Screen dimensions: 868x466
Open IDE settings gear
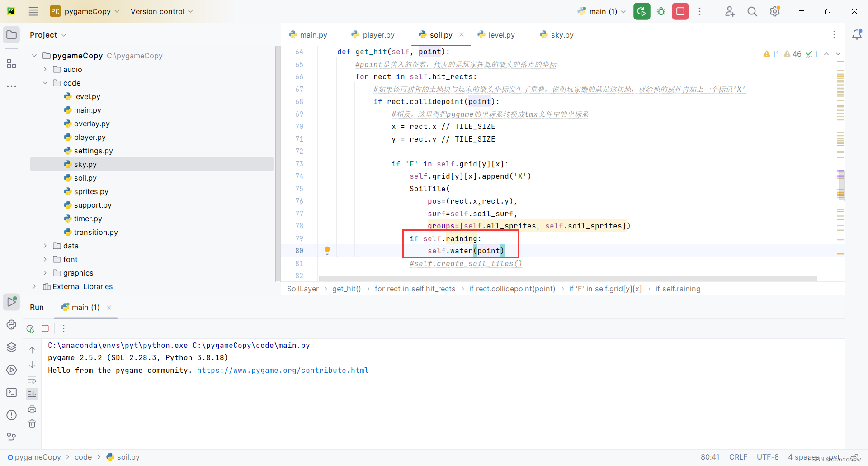pos(775,11)
